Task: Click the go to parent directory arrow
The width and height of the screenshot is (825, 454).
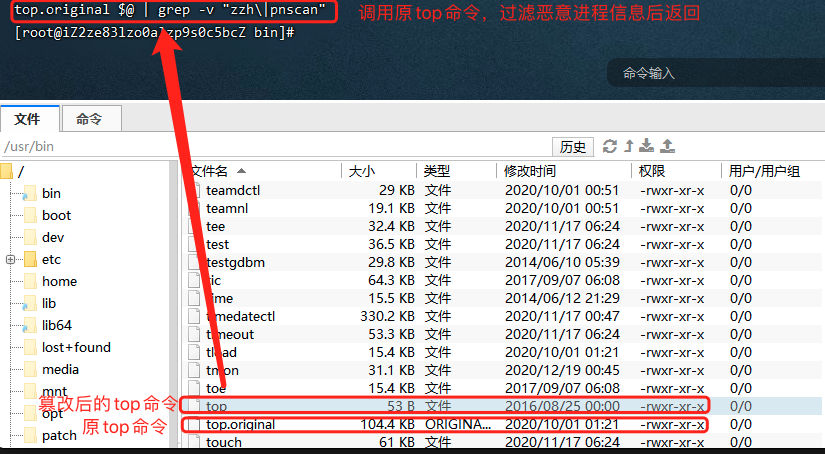Action: pyautogui.click(x=629, y=147)
